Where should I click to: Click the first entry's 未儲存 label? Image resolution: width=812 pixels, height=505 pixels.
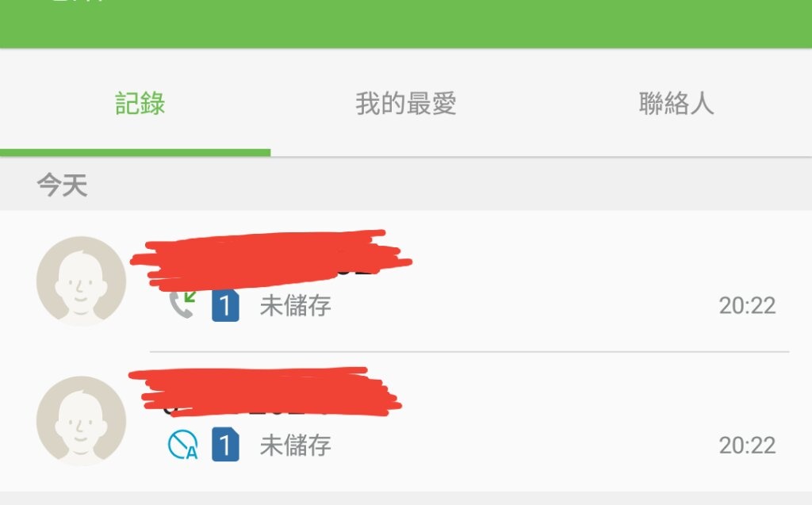[x=295, y=305]
